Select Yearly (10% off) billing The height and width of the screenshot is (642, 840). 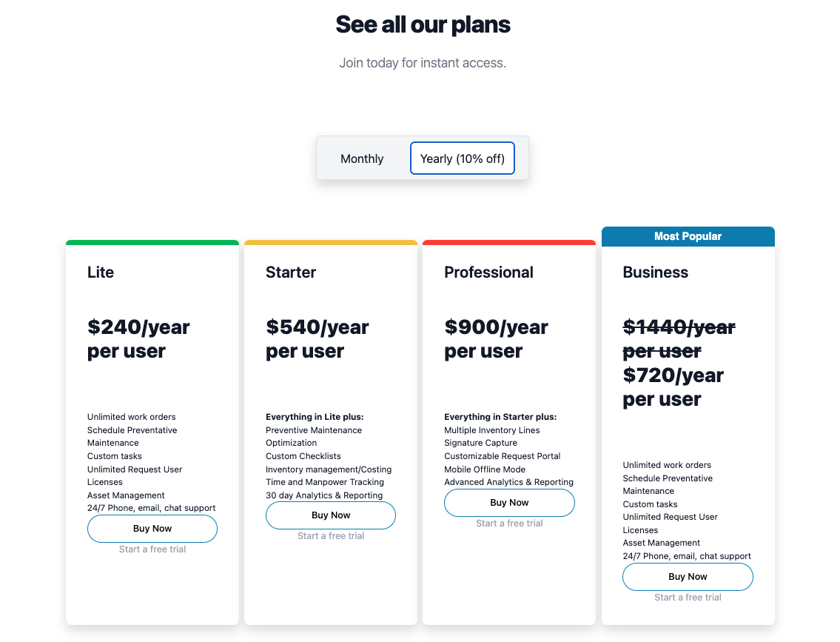point(463,158)
